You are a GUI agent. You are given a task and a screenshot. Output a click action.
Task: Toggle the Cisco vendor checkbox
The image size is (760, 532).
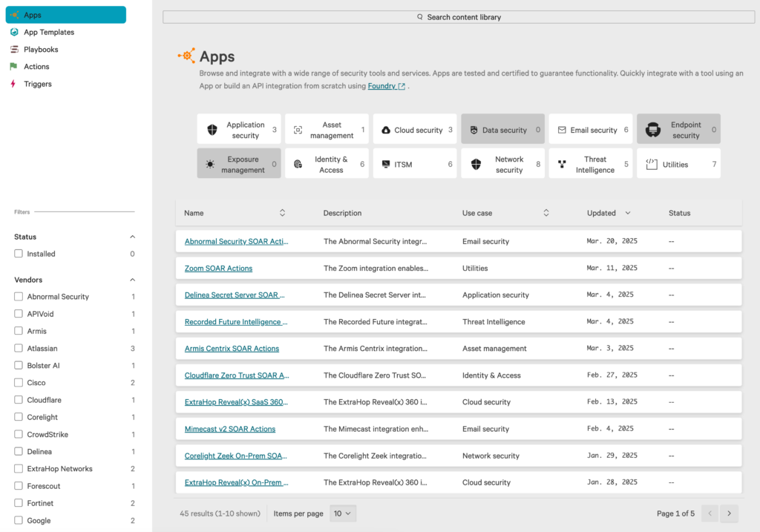(19, 382)
